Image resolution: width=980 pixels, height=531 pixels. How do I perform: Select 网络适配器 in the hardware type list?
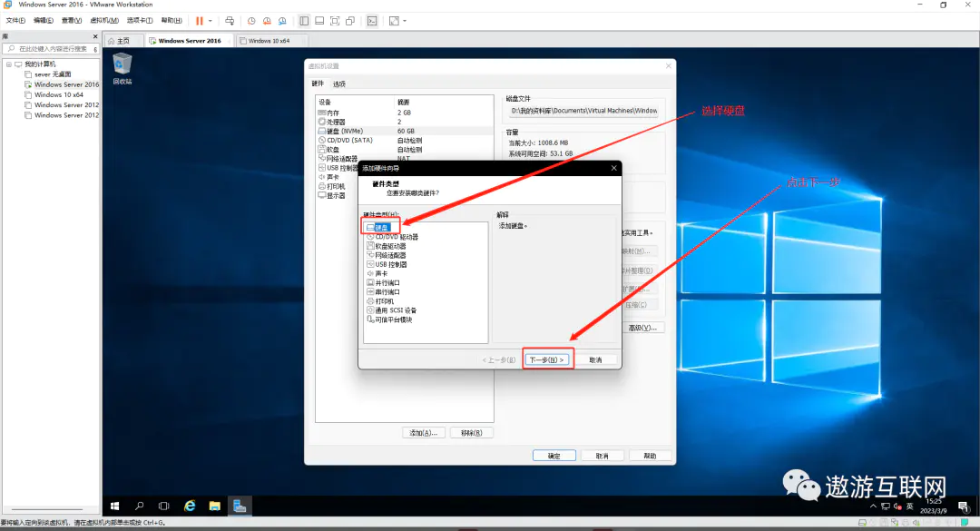pos(390,255)
